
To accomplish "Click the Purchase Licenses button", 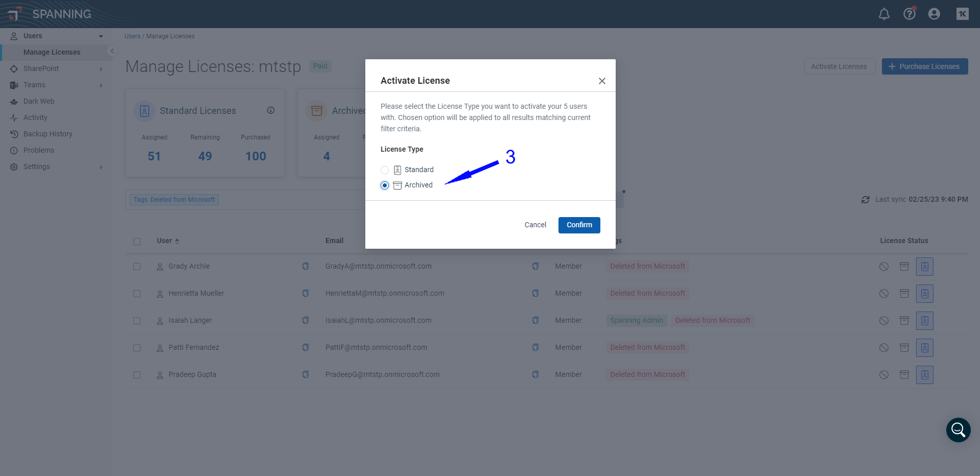I will [x=925, y=66].
